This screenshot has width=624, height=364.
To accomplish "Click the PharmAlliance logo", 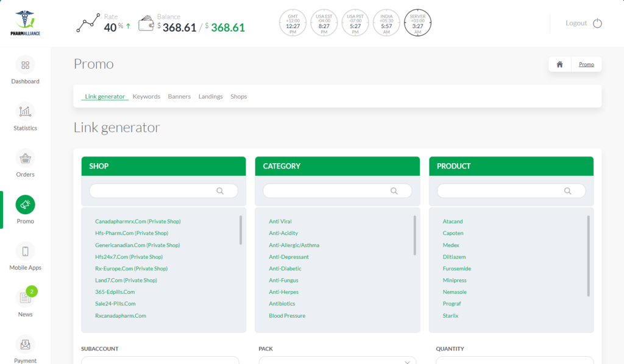I will tap(25, 23).
